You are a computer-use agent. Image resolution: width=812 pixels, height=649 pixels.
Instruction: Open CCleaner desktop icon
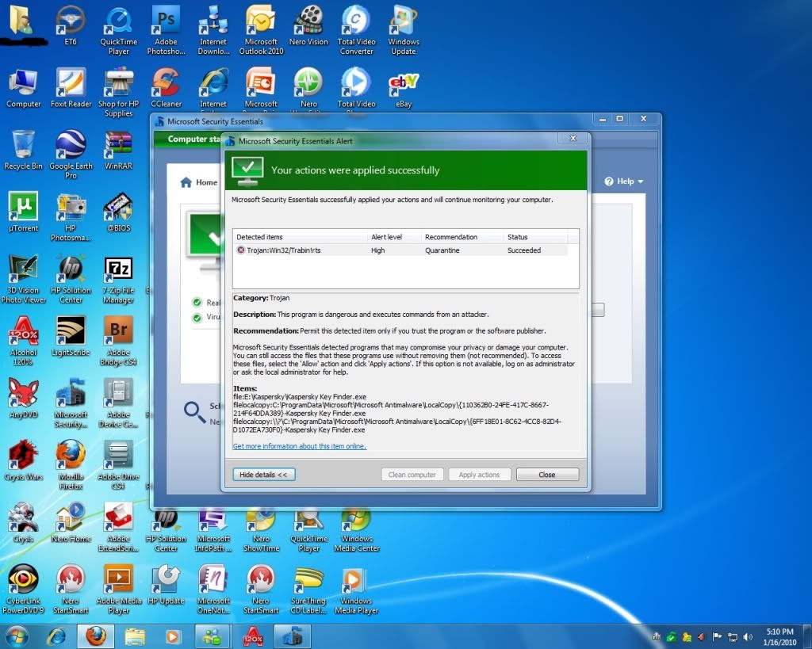pos(166,87)
